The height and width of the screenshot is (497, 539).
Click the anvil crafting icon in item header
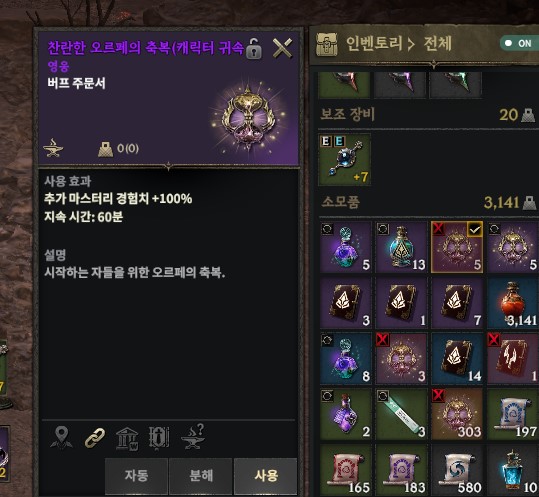point(53,148)
